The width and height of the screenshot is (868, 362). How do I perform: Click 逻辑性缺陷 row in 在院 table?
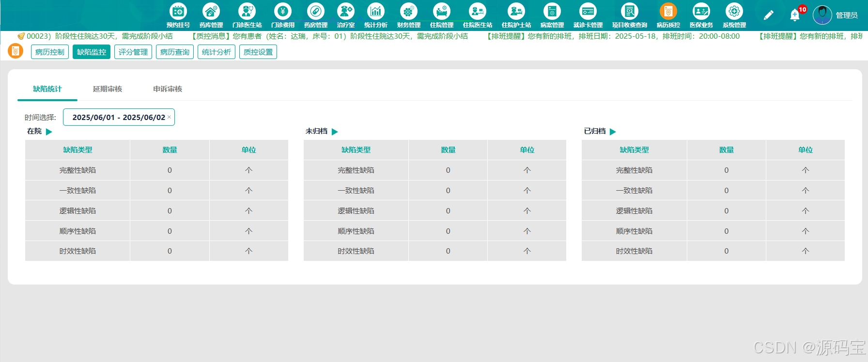[156, 211]
